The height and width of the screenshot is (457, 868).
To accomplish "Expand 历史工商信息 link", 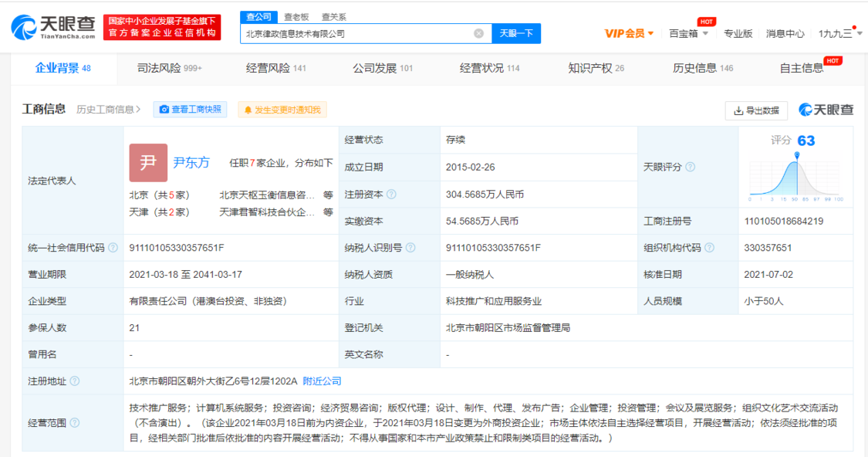I will click(x=109, y=110).
